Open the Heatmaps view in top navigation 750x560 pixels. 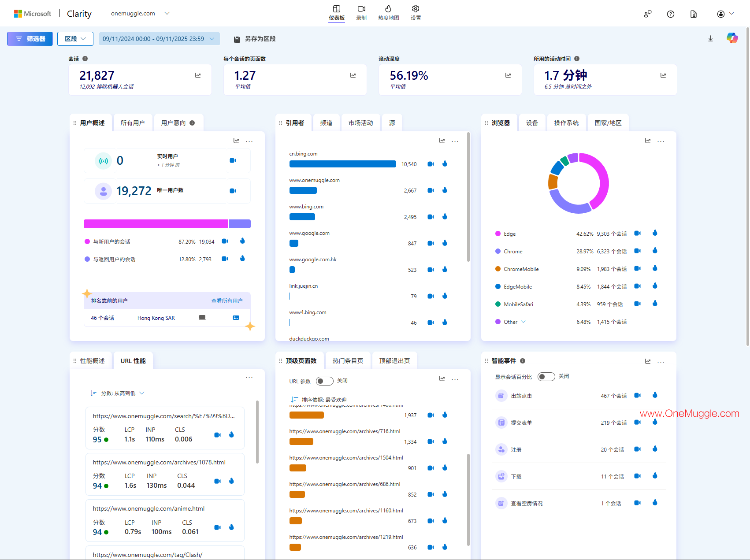point(388,12)
